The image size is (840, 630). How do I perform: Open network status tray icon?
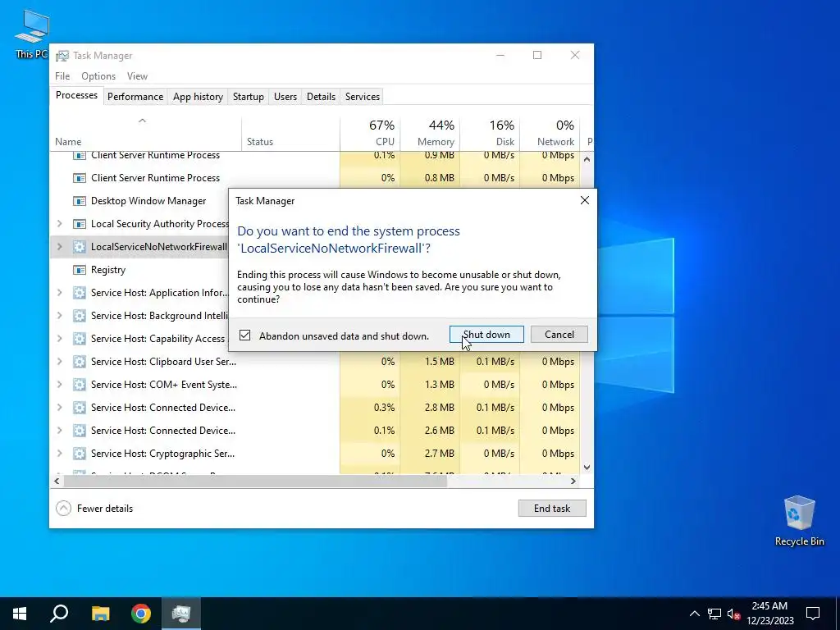click(714, 614)
